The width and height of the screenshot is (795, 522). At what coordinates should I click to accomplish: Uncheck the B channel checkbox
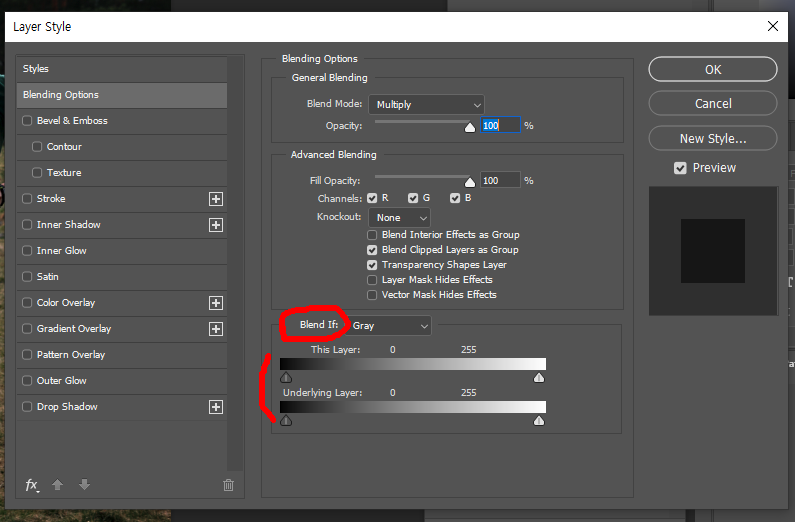(x=455, y=198)
